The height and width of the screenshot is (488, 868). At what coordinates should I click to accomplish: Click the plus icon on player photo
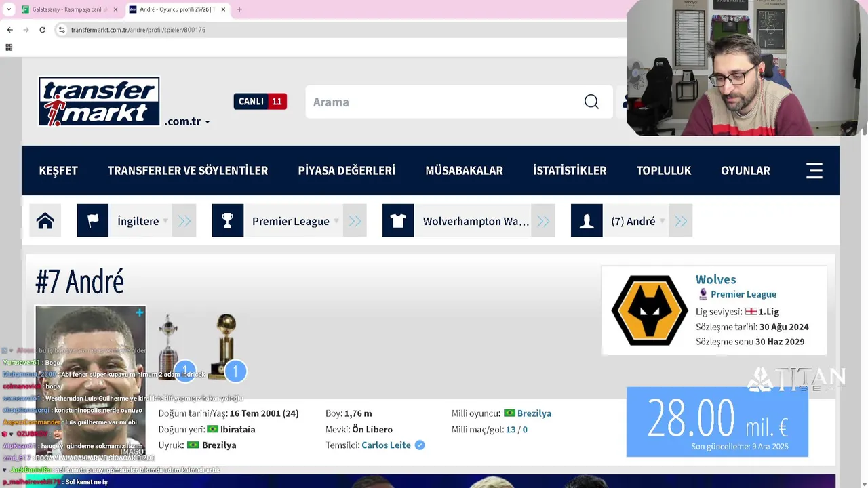[x=140, y=312]
